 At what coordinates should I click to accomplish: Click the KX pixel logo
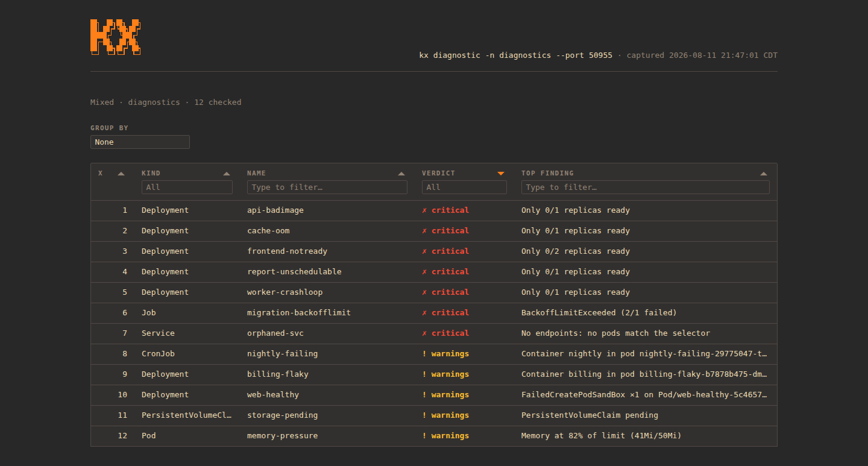coord(115,37)
